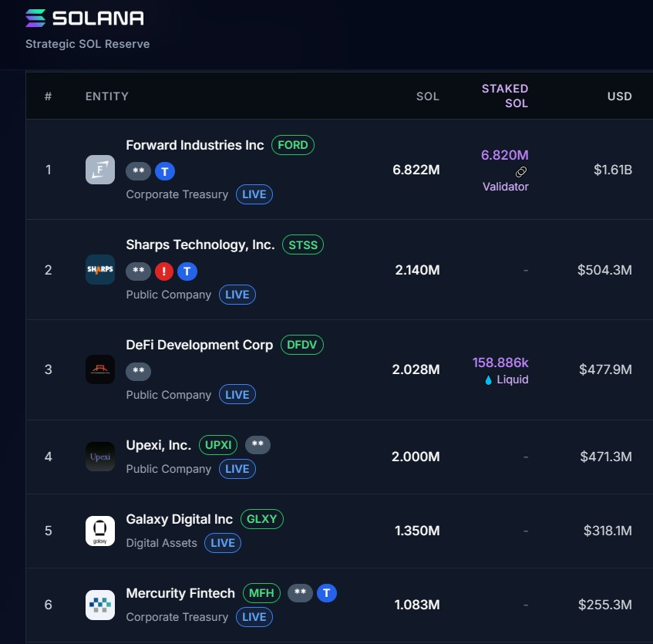Click red warning icon for Sharps Technology
The width and height of the screenshot is (653, 644).
(164, 271)
